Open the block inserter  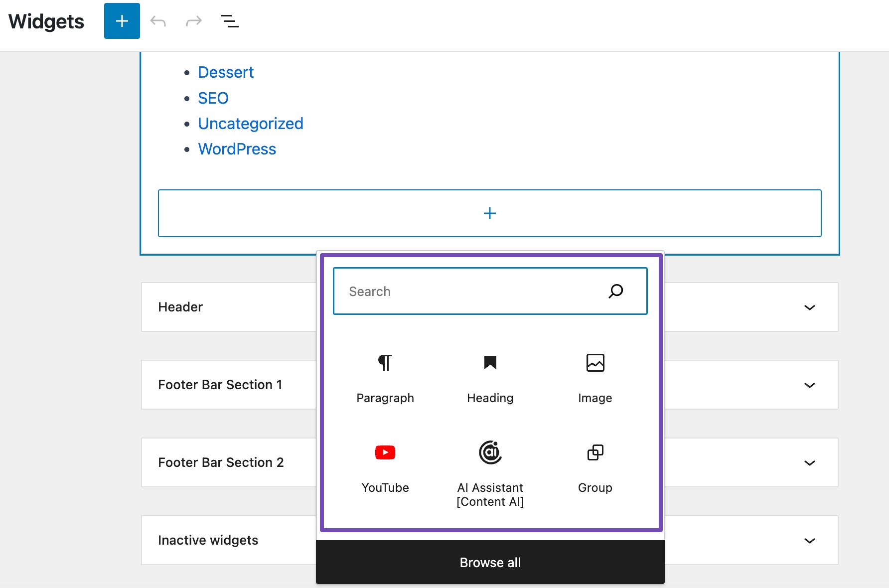pyautogui.click(x=122, y=21)
